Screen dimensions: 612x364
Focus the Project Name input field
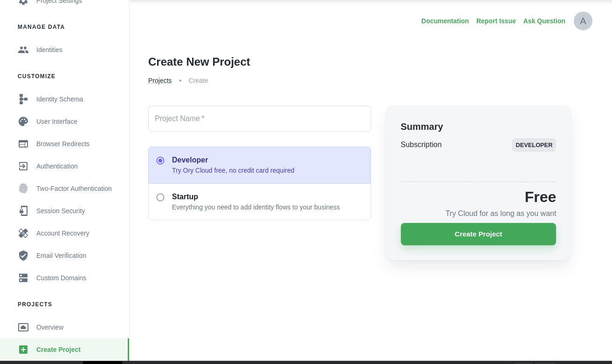click(259, 119)
